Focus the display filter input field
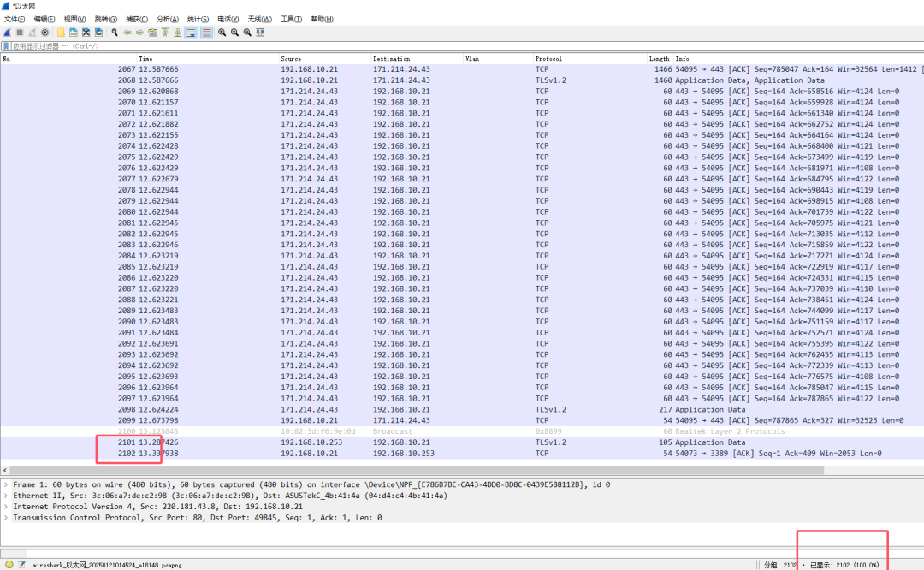 [x=465, y=46]
